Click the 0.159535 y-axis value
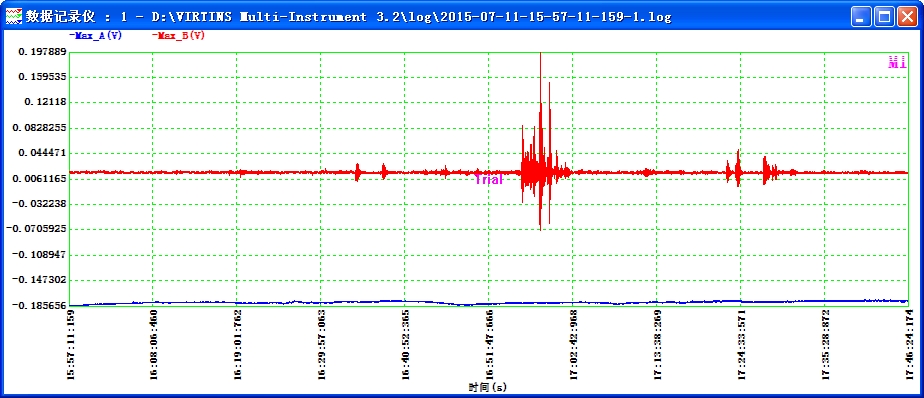This screenshot has height=398, width=924. tap(42, 77)
